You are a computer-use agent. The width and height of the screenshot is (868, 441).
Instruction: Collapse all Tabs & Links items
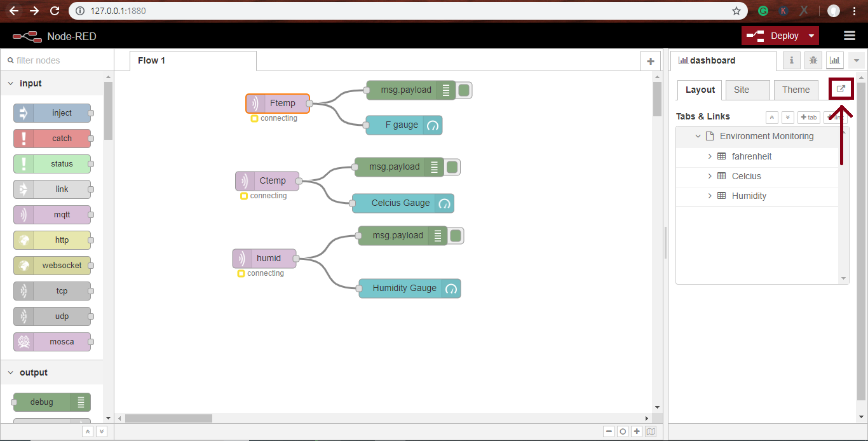click(x=772, y=117)
